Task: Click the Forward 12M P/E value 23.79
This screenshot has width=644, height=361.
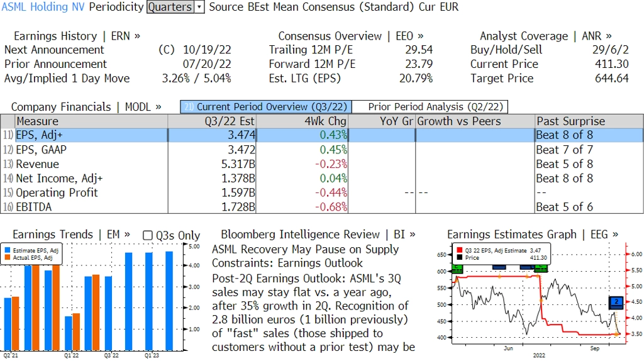Action: click(x=419, y=64)
